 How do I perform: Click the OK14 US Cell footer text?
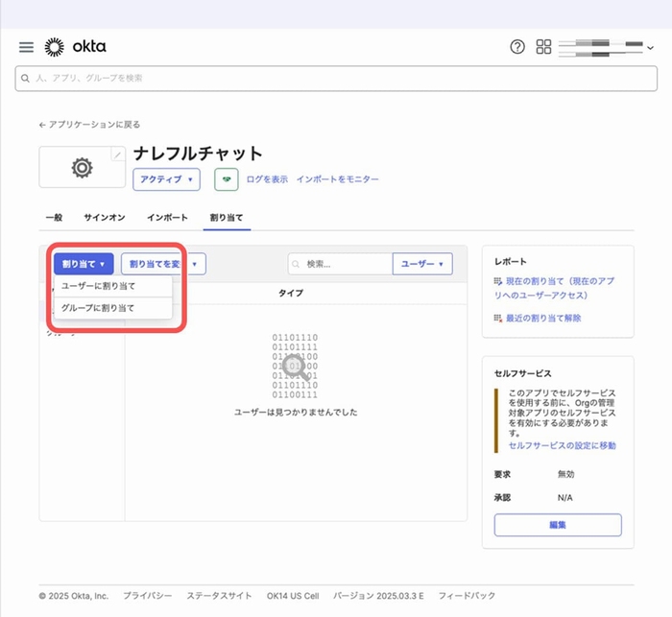tap(293, 596)
